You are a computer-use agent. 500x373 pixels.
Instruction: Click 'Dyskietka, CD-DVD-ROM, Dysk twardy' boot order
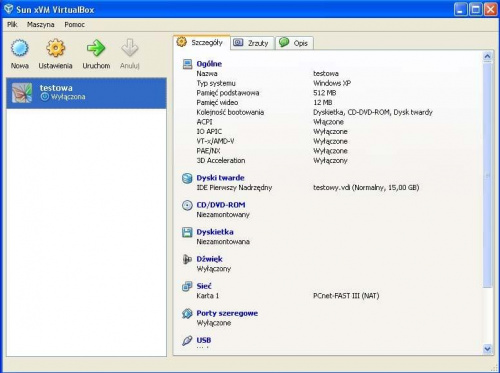373,112
